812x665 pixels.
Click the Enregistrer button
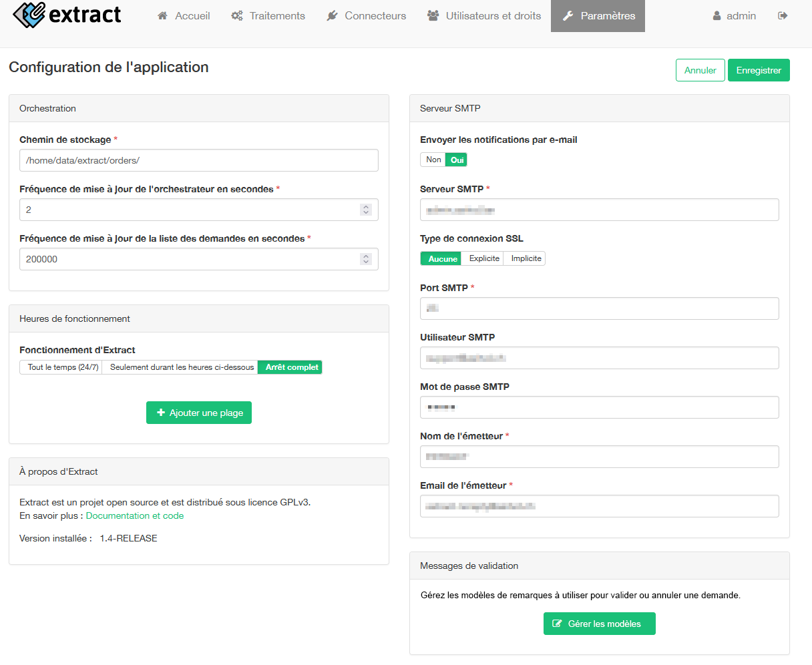759,70
